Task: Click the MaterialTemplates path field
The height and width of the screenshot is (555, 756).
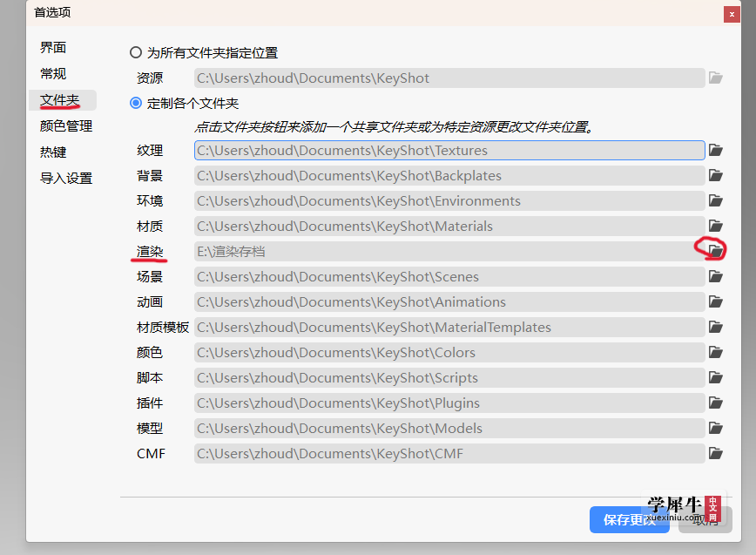Action: (x=449, y=327)
